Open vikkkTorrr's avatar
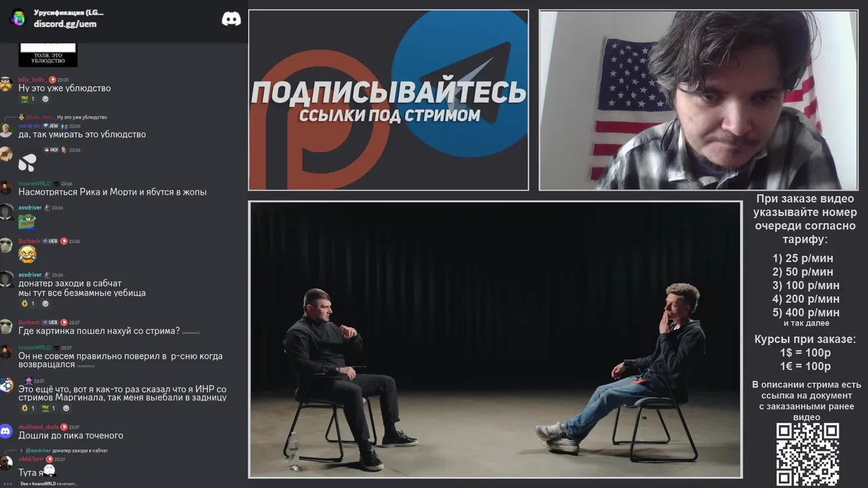This screenshot has width=868, height=488. (6, 464)
